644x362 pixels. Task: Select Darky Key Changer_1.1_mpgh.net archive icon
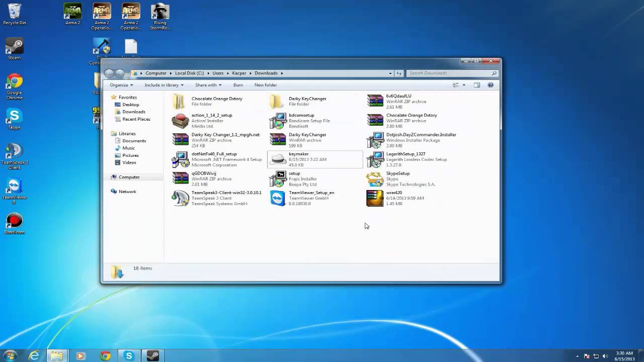[180, 140]
